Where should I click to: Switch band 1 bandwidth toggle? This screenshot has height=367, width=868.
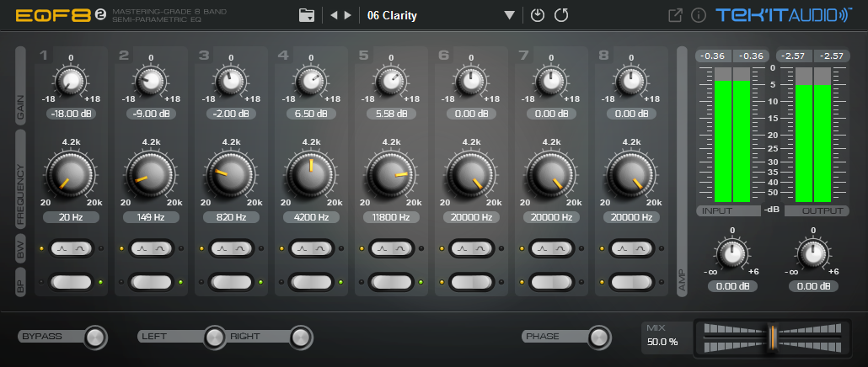point(71,249)
